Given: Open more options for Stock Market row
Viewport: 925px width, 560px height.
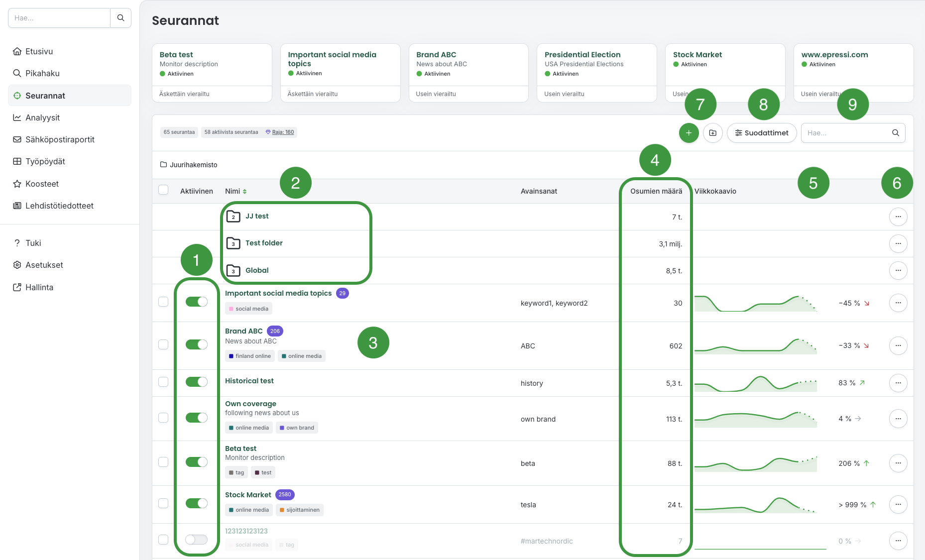Looking at the screenshot, I should (x=898, y=504).
